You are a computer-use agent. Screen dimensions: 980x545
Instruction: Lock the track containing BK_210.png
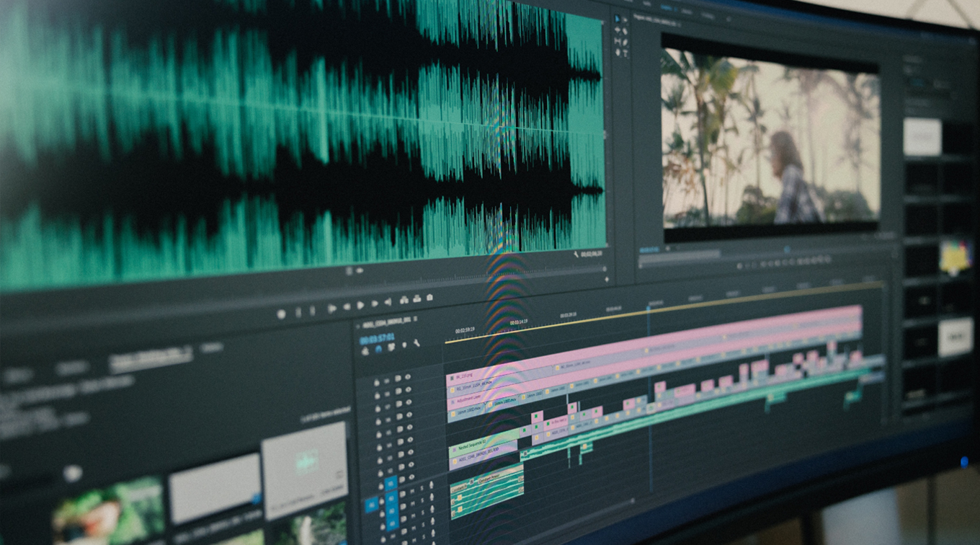[x=377, y=382]
